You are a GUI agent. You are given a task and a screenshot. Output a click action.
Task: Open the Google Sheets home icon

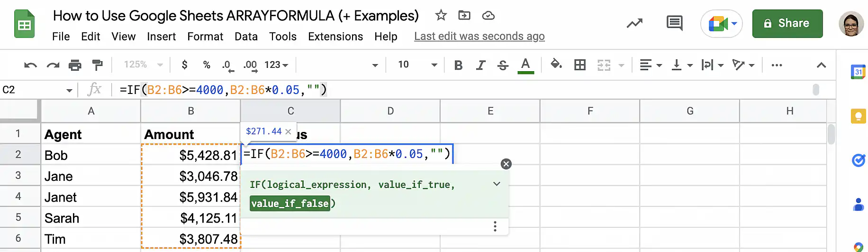(x=24, y=24)
